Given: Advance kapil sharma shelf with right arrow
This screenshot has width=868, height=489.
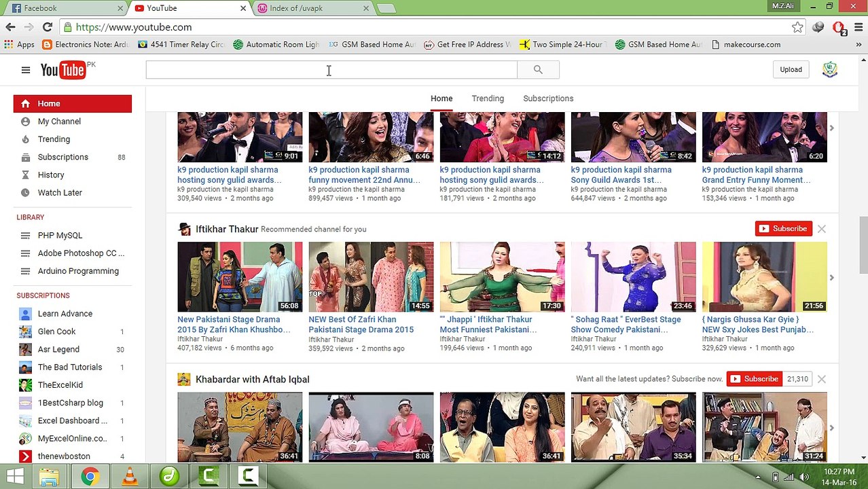Looking at the screenshot, I should [x=831, y=128].
